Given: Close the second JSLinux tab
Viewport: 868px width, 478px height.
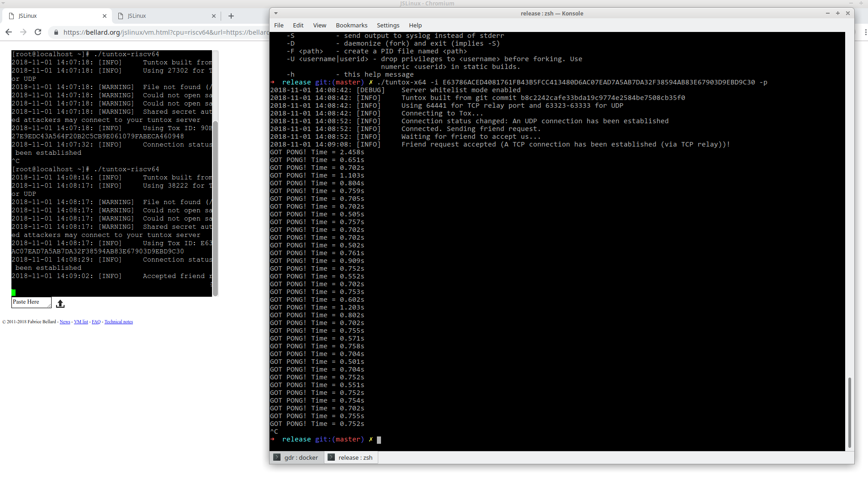Looking at the screenshot, I should [x=214, y=16].
